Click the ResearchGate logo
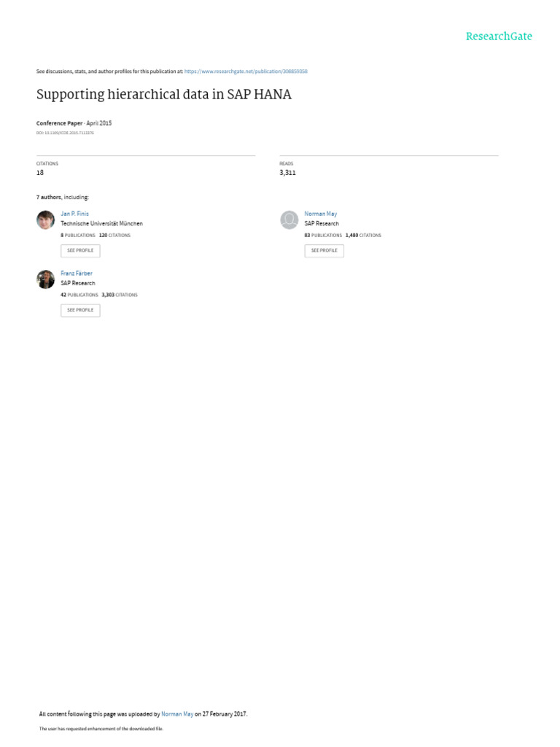 tap(499, 36)
